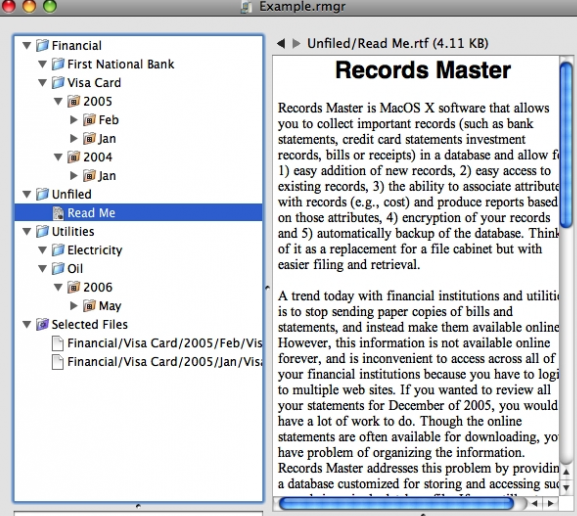The image size is (577, 516).
Task: Click the vertical scrollbar up arrow
Action: tap(566, 472)
